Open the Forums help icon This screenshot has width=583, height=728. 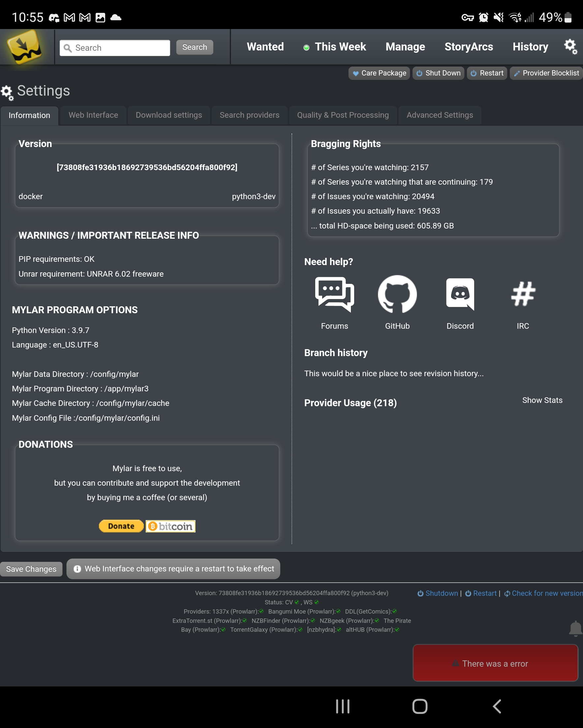tap(334, 294)
